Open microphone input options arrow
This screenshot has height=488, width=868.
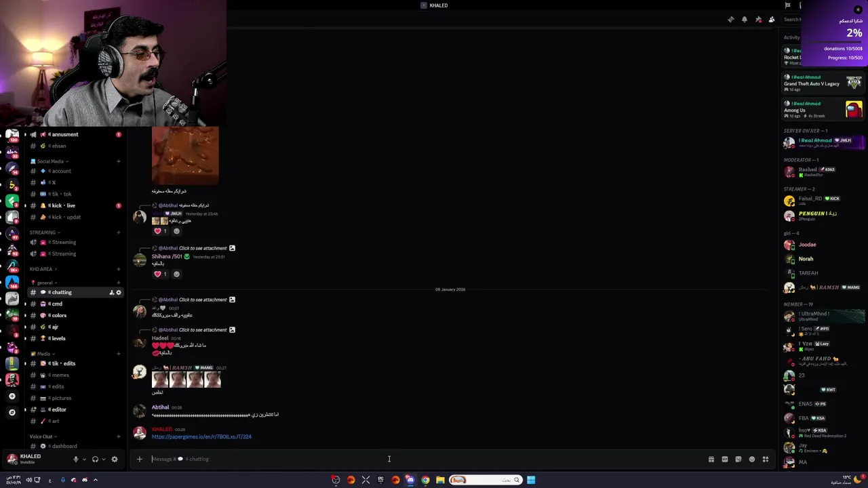pos(84,459)
